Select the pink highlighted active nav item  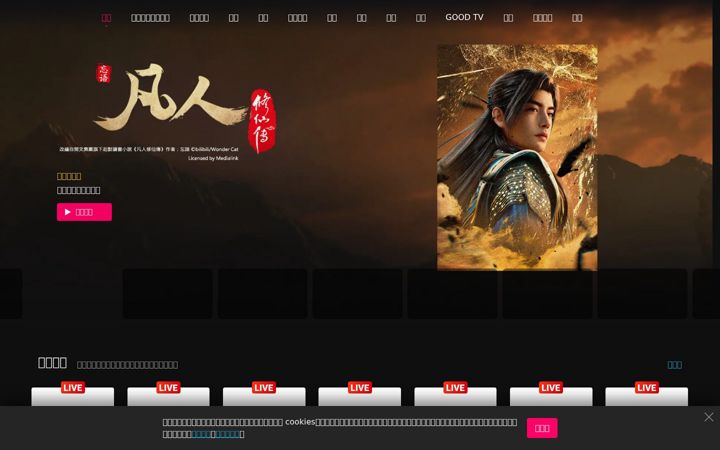pos(106,18)
